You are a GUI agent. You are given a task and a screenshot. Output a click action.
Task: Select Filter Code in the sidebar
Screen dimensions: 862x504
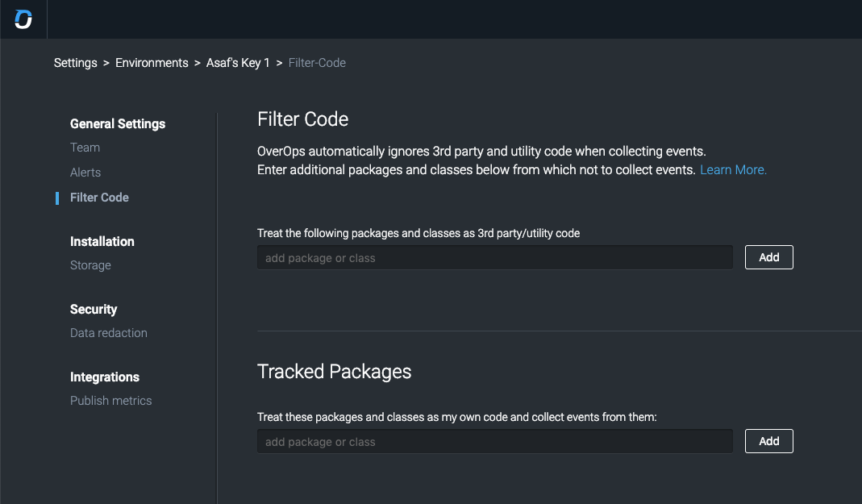pyautogui.click(x=99, y=198)
